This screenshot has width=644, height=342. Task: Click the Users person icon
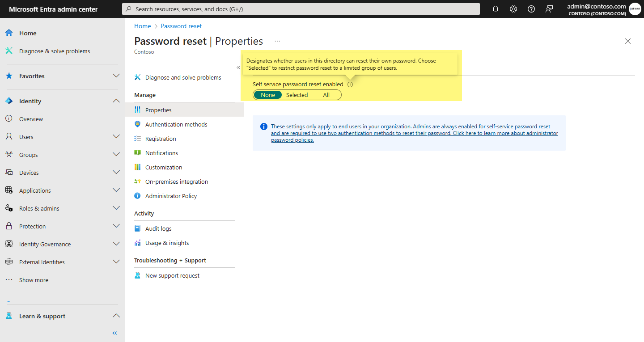tap(9, 137)
